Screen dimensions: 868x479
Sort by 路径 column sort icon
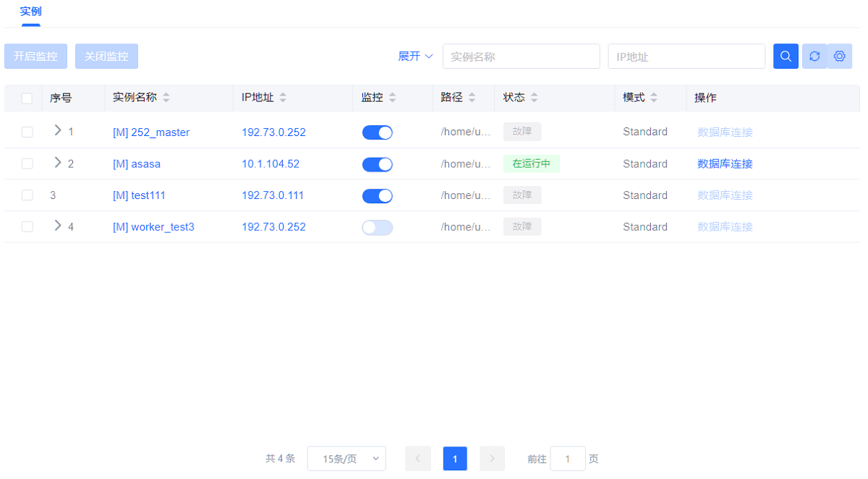click(472, 98)
